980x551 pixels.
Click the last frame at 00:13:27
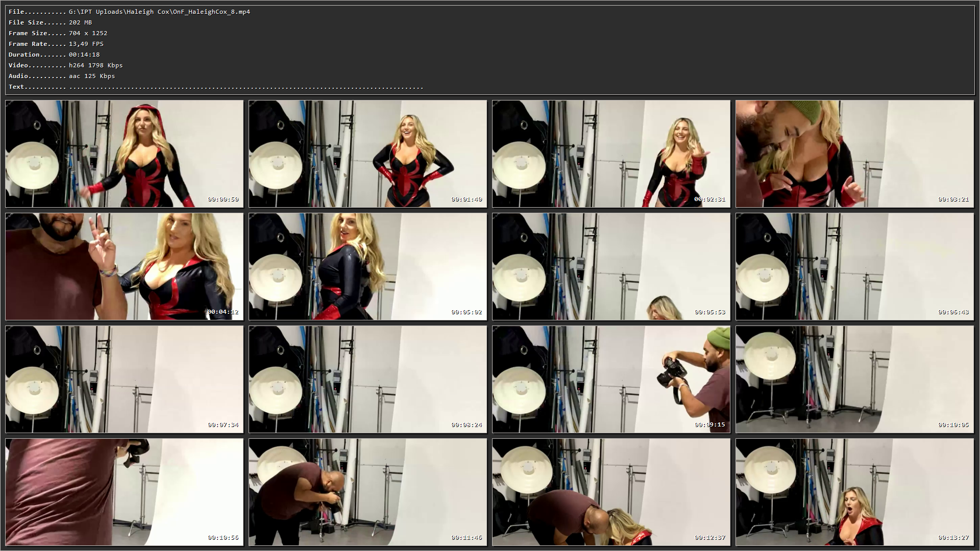pos(854,492)
